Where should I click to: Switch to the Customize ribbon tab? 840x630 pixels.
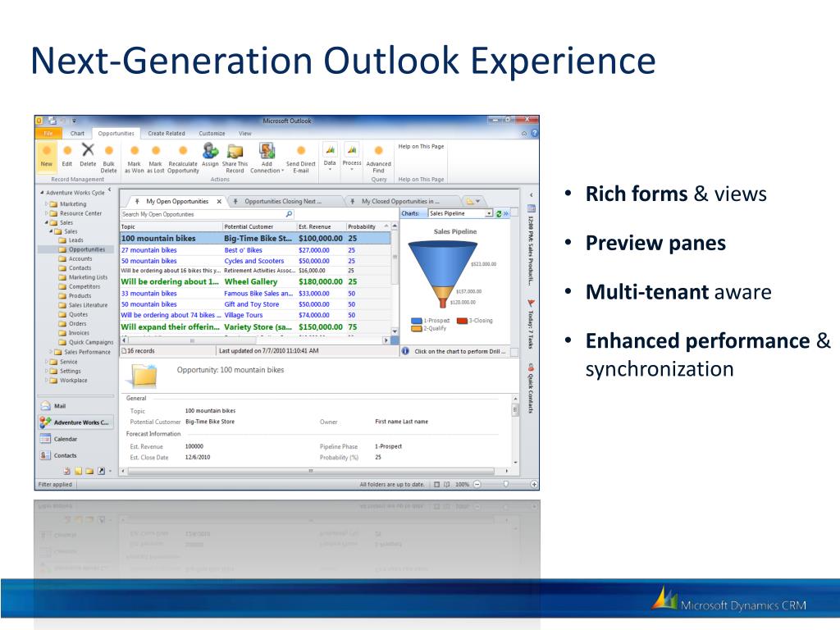(212, 134)
